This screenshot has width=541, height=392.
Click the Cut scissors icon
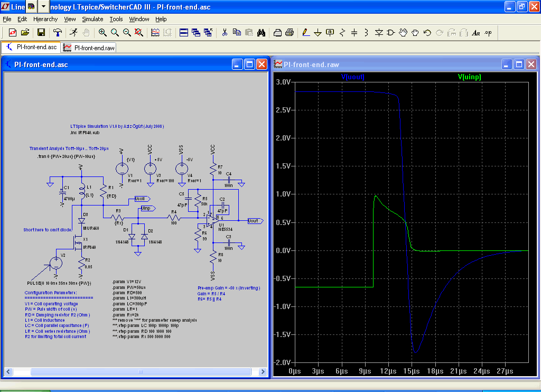(x=225, y=32)
